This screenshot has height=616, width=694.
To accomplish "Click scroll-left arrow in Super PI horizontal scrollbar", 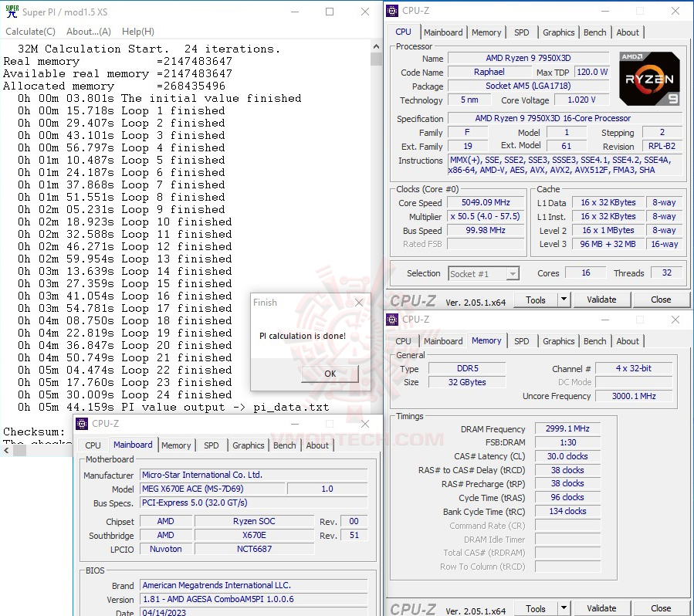I will [6, 451].
